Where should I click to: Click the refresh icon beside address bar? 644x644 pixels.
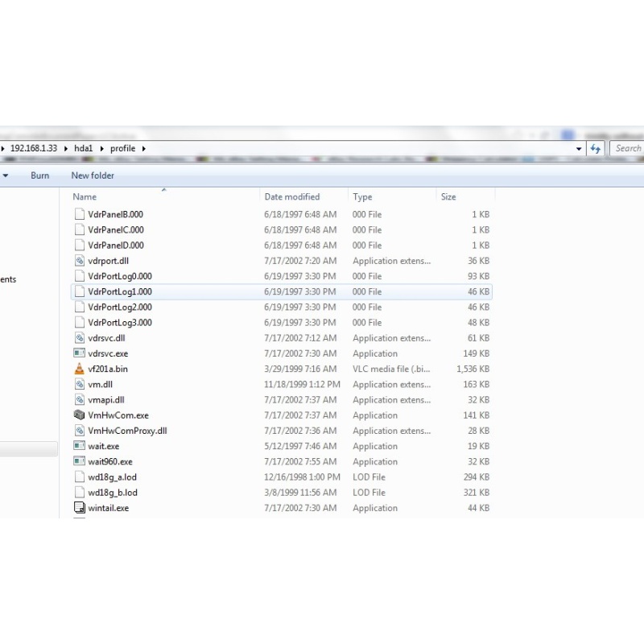(596, 149)
